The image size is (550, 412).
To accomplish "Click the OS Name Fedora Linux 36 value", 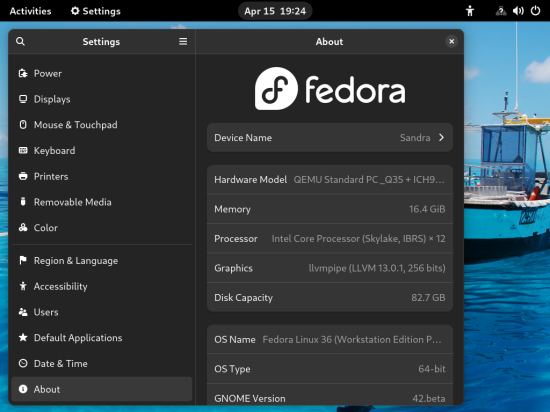I will pos(352,339).
